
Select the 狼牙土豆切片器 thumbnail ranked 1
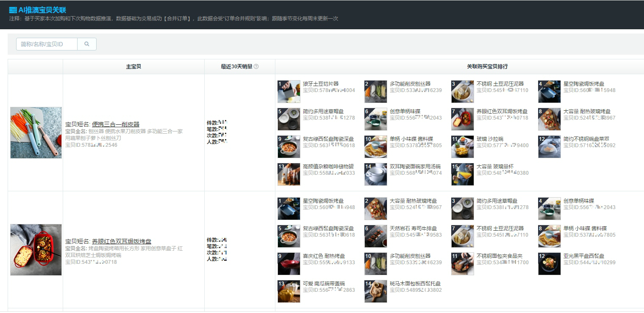click(289, 92)
